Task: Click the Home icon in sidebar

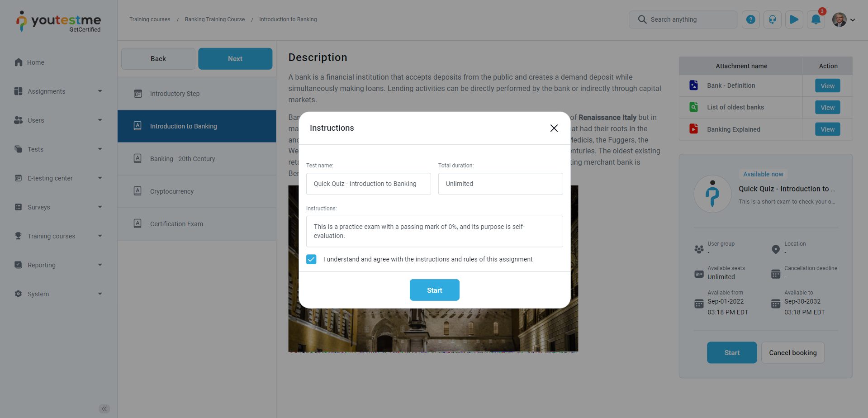Action: [19, 62]
